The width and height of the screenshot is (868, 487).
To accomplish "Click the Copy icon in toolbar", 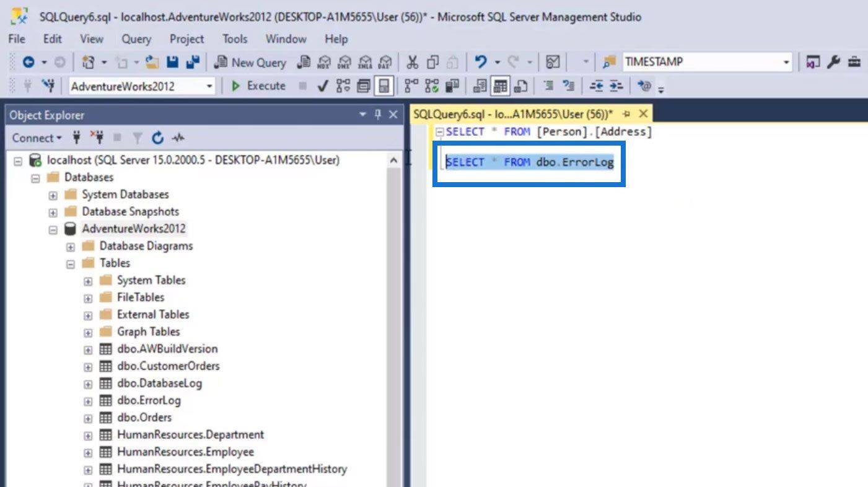I will pyautogui.click(x=432, y=62).
